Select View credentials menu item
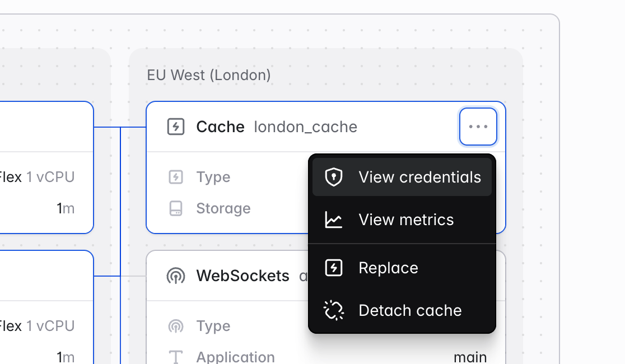 (x=402, y=177)
